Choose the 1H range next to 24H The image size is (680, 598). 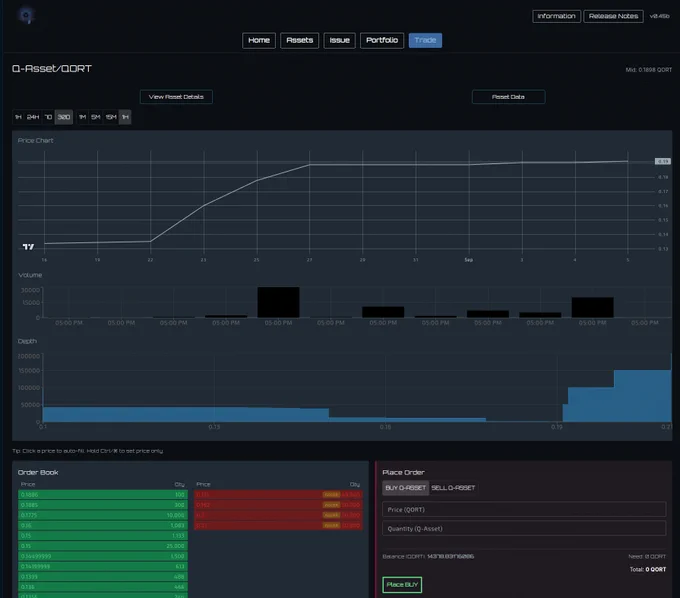[18, 117]
